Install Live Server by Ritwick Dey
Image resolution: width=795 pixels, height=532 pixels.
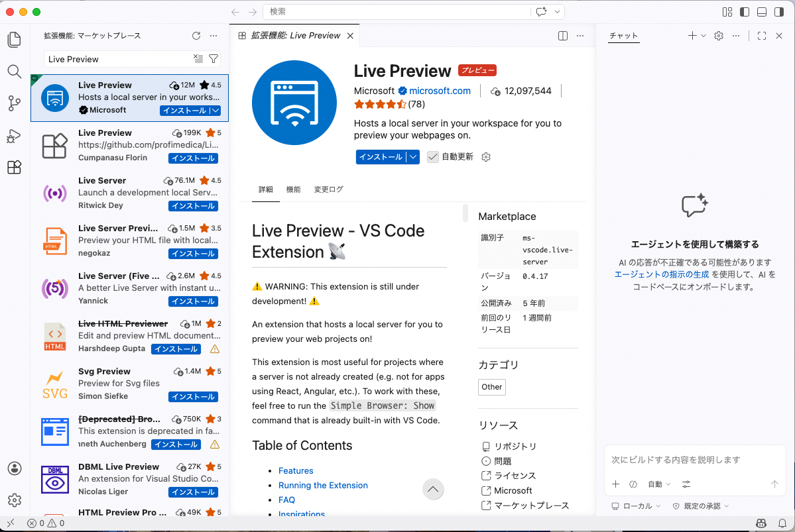(193, 205)
